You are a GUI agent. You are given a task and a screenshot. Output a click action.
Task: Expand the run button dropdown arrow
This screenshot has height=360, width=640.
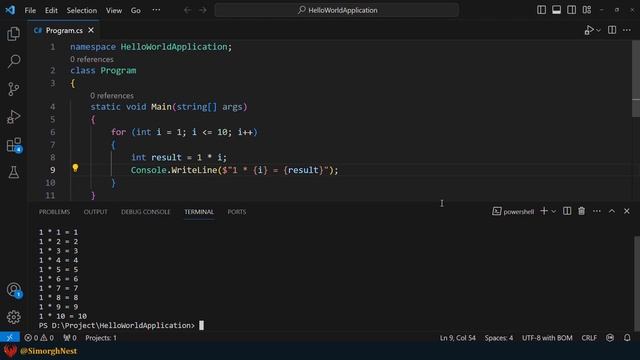point(598,30)
